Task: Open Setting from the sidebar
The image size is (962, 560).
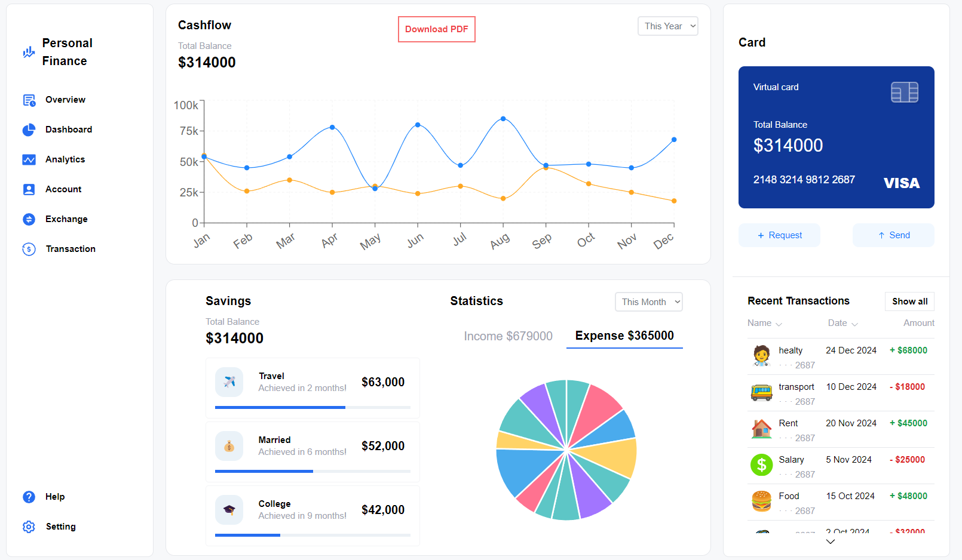Action: pos(61,527)
